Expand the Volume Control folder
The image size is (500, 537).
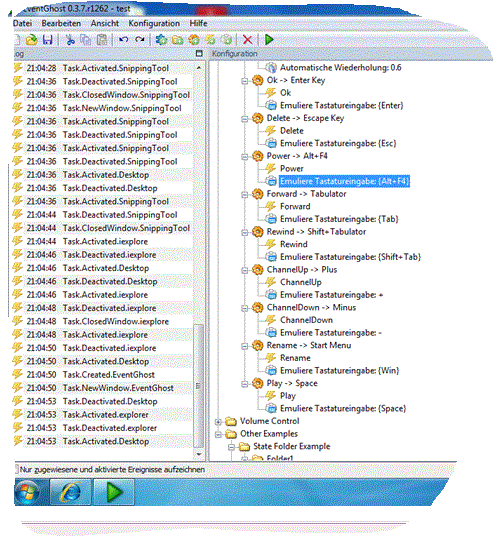coord(218,422)
